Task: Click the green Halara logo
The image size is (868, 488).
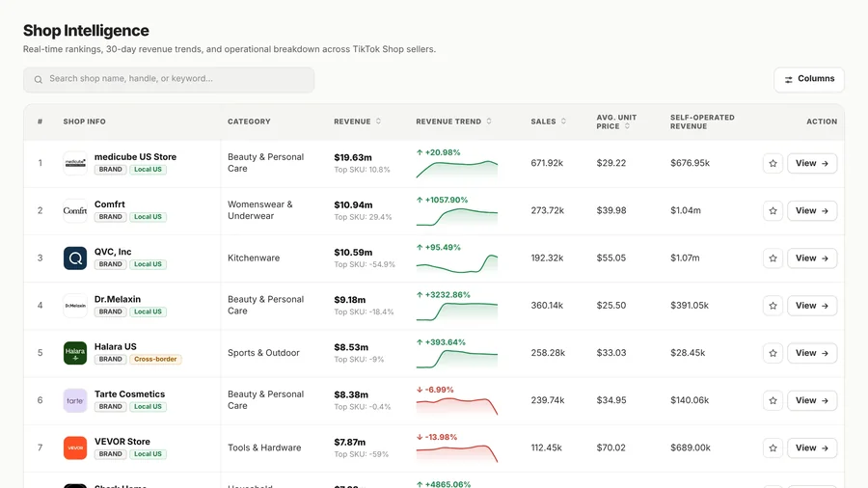Action: pyautogui.click(x=75, y=353)
